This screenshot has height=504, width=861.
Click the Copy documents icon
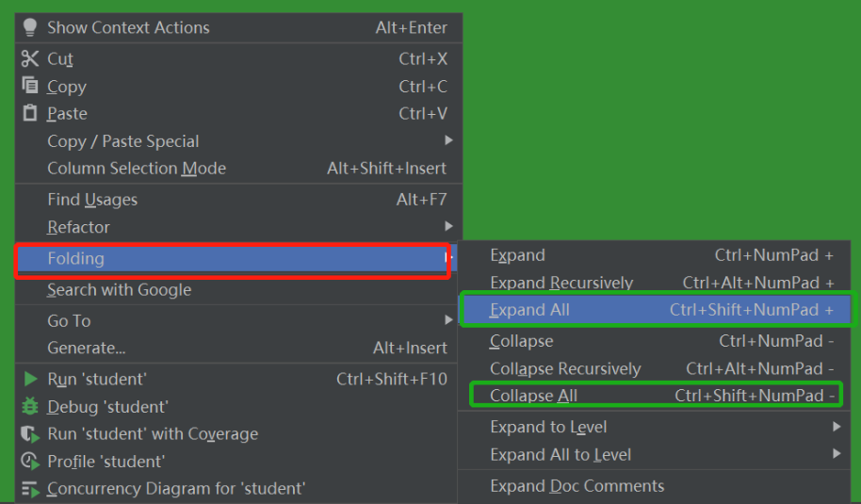point(30,86)
